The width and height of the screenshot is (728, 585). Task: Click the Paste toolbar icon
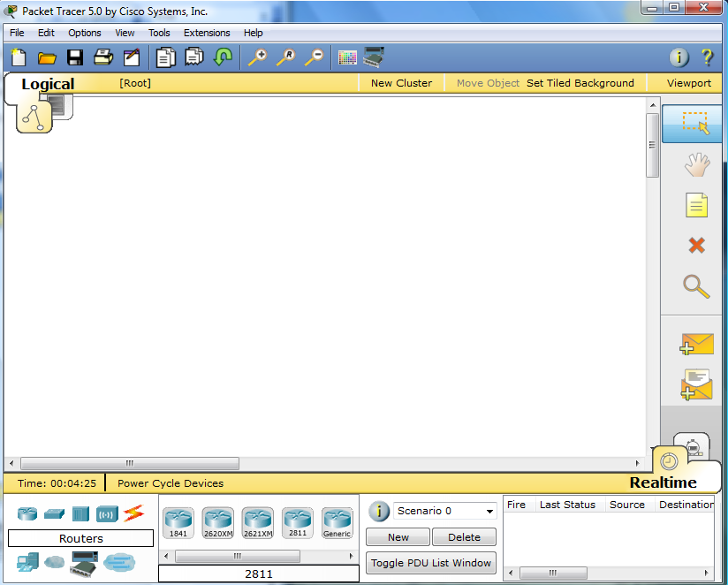coord(194,57)
